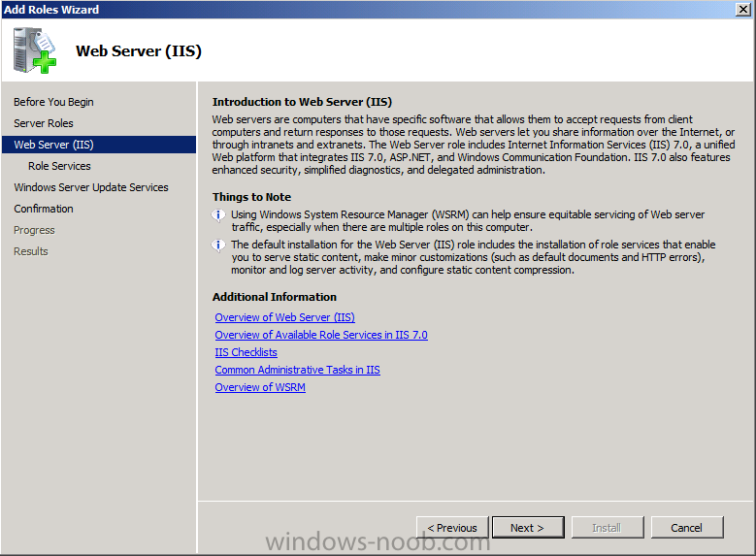Click the Add Roles Wizard title bar text
Screen dimensions: 756x556
coord(51,9)
